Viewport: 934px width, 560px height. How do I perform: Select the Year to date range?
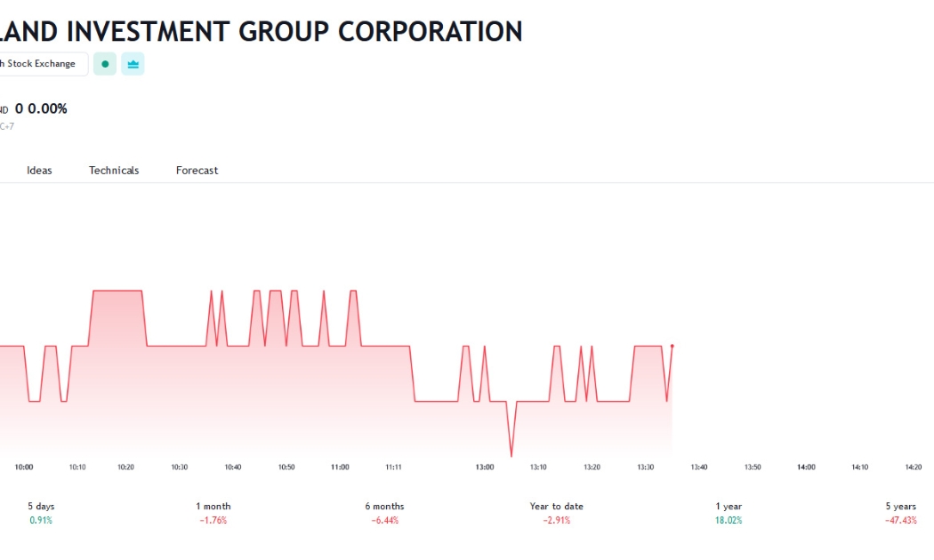556,513
